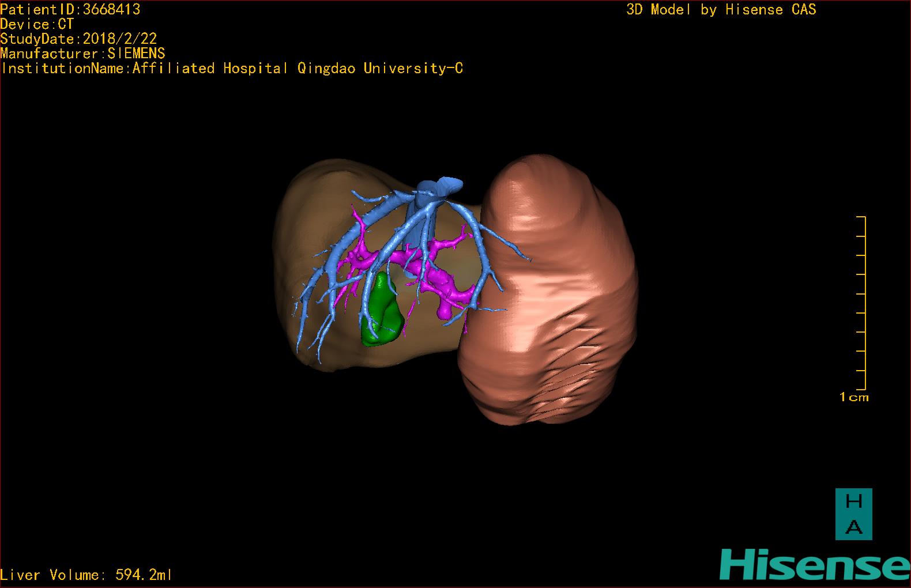Click the A face of orientation cube
This screenshot has width=911, height=588.
pos(853,527)
